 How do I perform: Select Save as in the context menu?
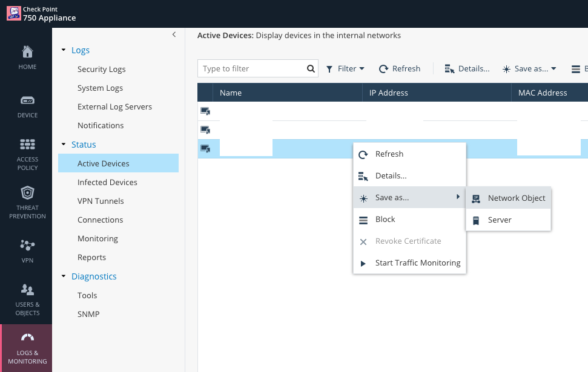[x=409, y=197]
